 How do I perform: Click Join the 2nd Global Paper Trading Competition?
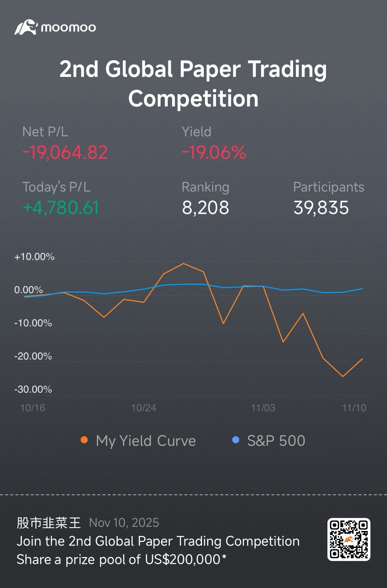158,541
